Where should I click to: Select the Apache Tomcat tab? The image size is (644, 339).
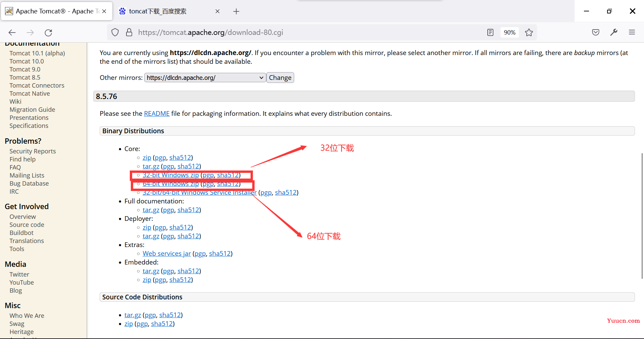(x=56, y=11)
